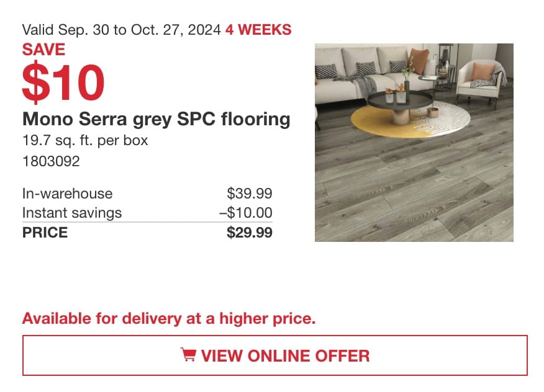The image size is (544, 392).
Task: Click the final PRICE $29.99 value
Action: [x=249, y=232]
